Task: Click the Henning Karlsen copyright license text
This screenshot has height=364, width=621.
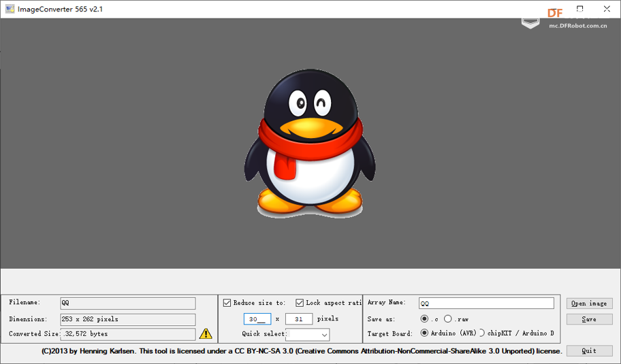Action: 302,351
